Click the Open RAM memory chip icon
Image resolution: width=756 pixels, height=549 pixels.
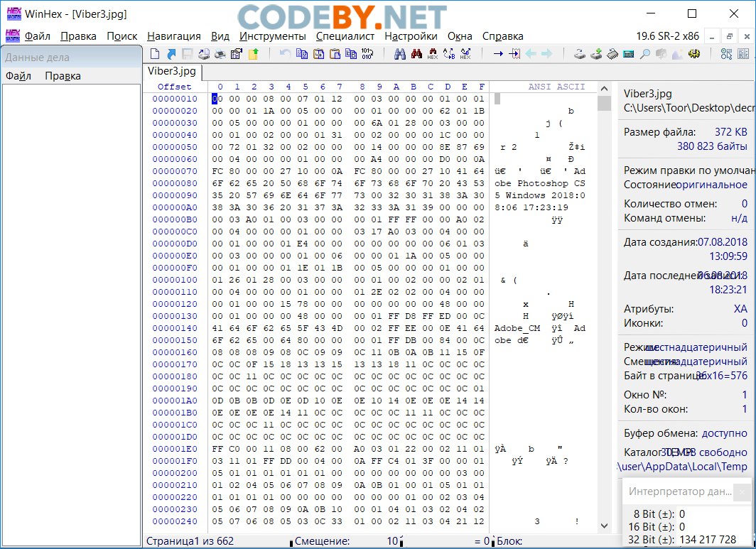point(612,53)
